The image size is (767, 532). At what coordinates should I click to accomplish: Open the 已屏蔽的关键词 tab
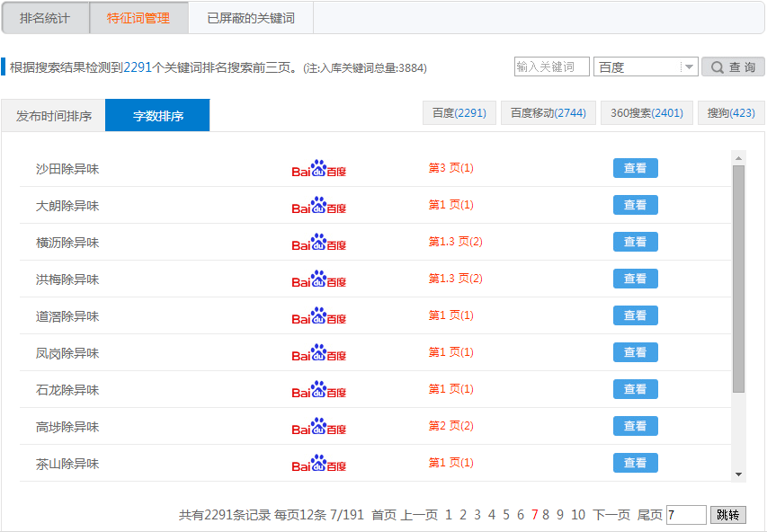(250, 18)
